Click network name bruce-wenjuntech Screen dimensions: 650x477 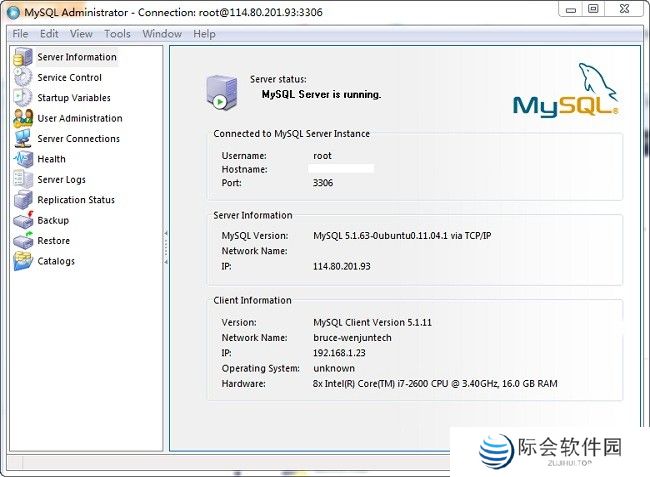(352, 338)
